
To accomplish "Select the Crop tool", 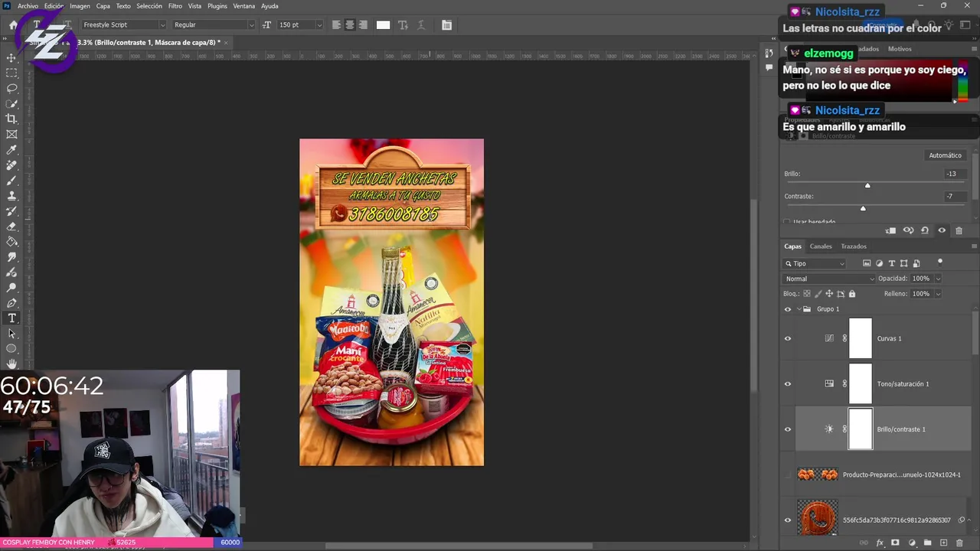I will pyautogui.click(x=11, y=119).
